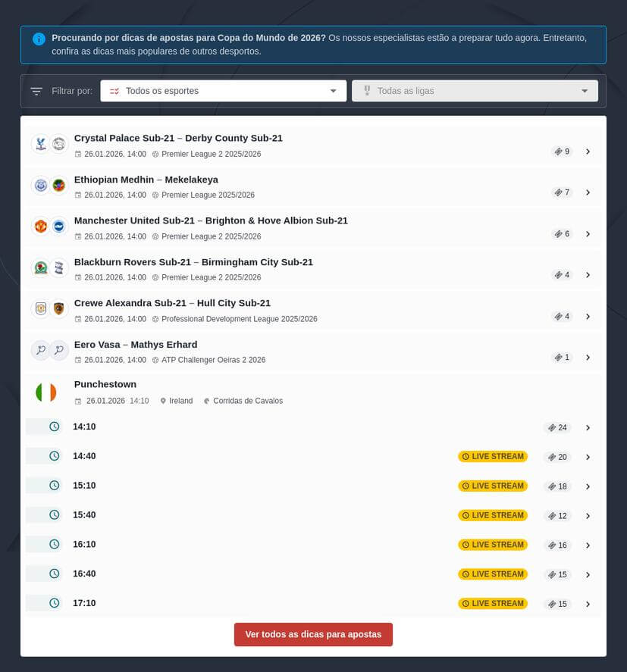Click Eero Vasa tennis racket icon

40,350
